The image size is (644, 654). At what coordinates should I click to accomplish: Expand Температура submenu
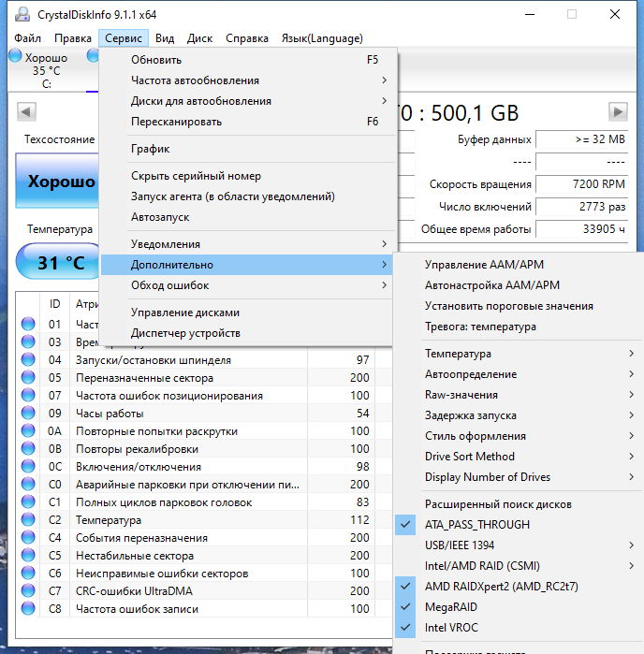518,354
